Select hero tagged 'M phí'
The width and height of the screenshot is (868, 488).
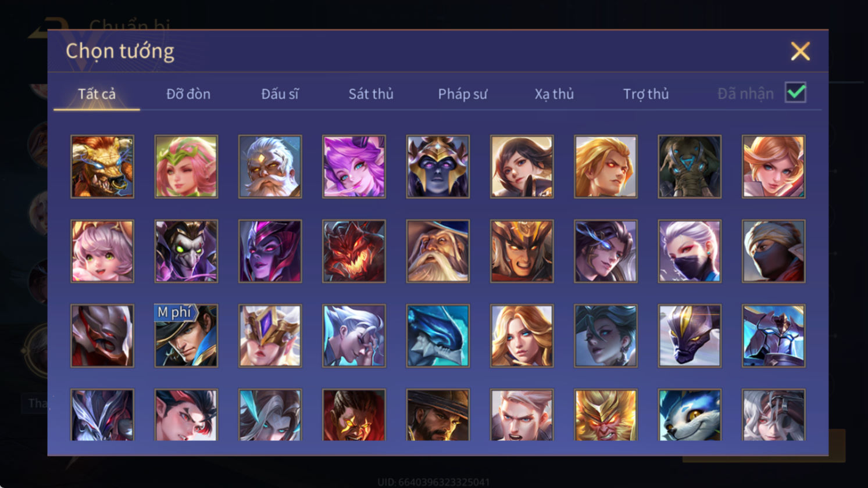[186, 336]
